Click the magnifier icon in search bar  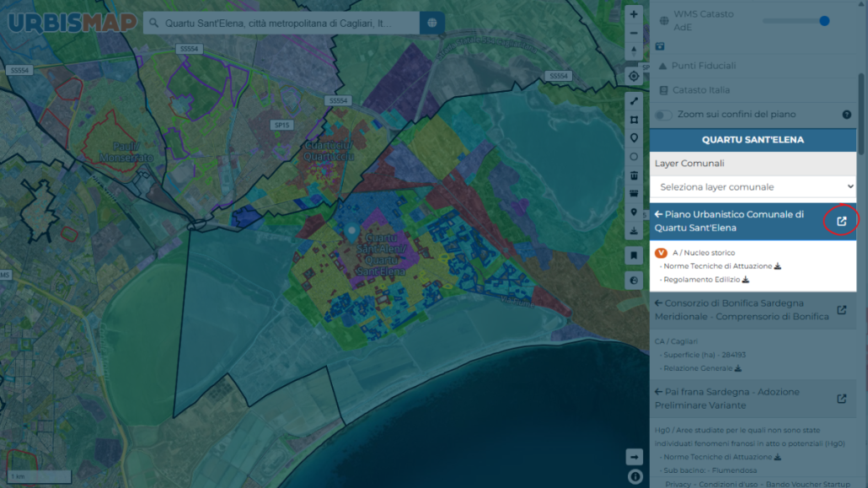[x=154, y=24]
